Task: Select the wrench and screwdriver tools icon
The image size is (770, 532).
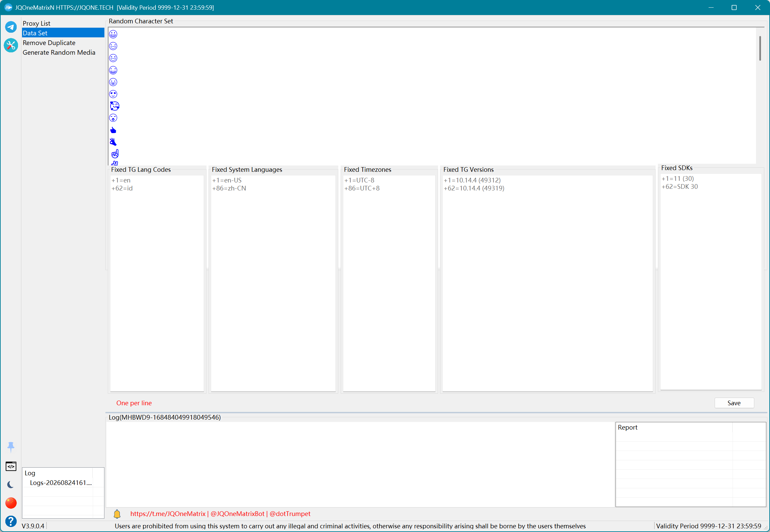Action: 11,45
